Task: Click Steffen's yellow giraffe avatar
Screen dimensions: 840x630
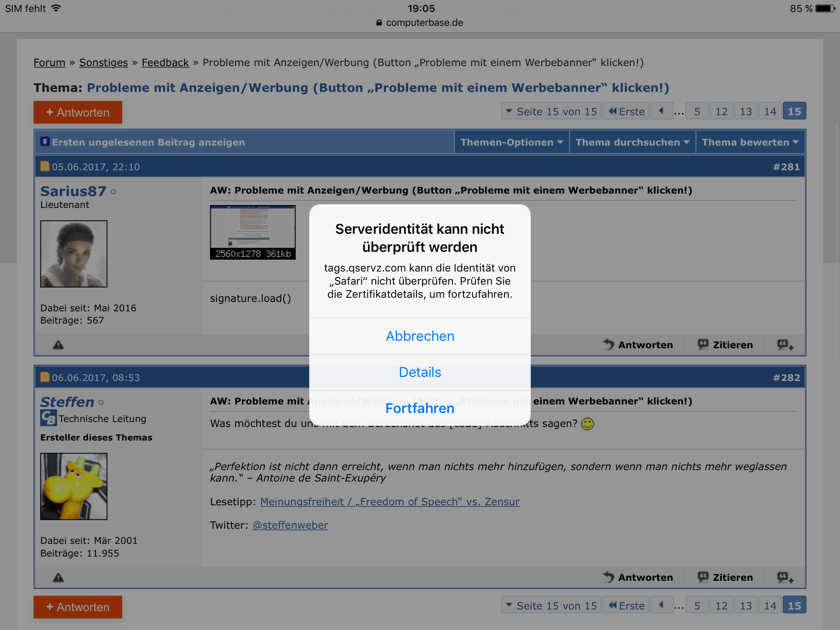Action: [74, 486]
